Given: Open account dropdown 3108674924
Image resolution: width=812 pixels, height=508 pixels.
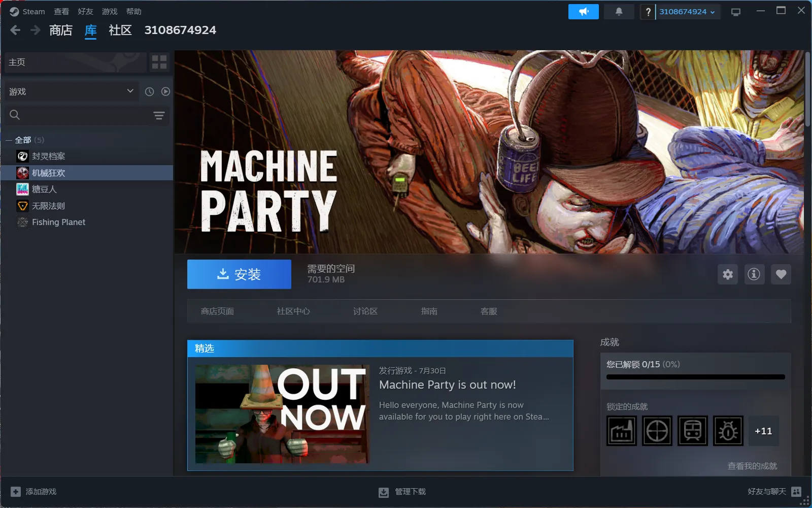Looking at the screenshot, I should click(x=688, y=12).
